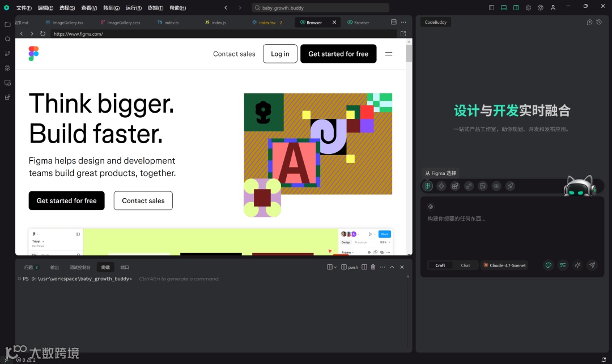
Task: Open the Explorer folder icon in activity bar
Action: (x=7, y=24)
